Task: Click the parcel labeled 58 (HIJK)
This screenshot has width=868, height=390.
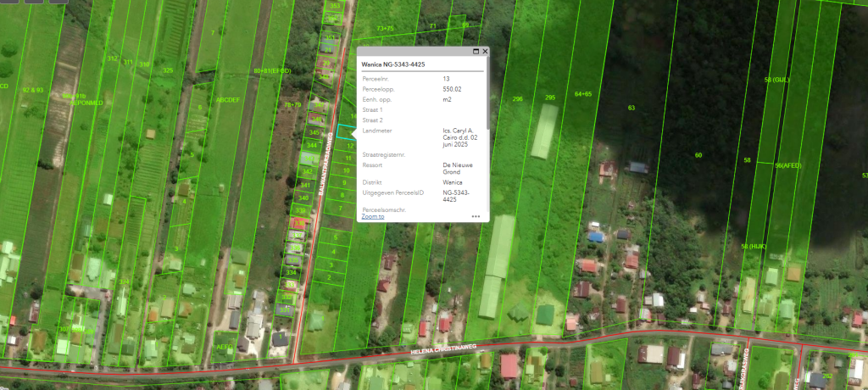Action: [x=754, y=246]
